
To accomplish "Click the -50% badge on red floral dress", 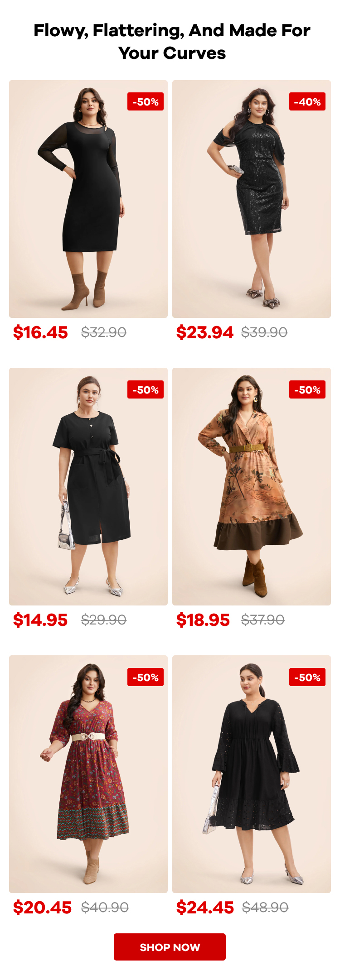I will coord(146,677).
